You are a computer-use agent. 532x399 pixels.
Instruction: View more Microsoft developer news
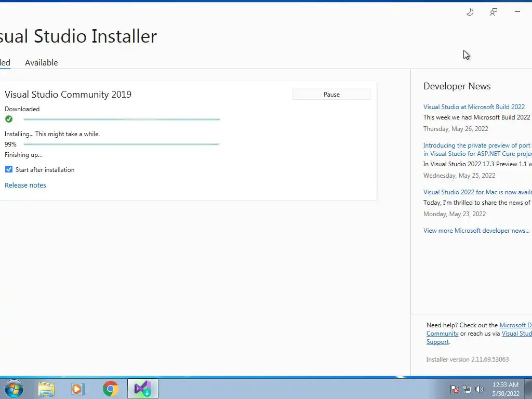pyautogui.click(x=476, y=231)
